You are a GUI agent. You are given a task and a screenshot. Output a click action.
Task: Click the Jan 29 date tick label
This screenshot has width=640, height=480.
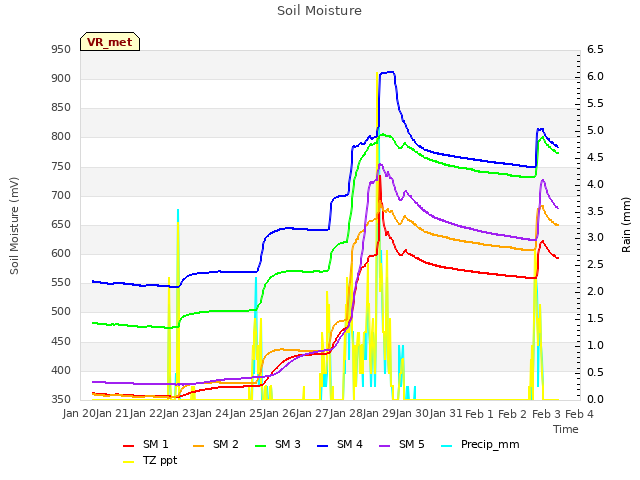coord(380,414)
